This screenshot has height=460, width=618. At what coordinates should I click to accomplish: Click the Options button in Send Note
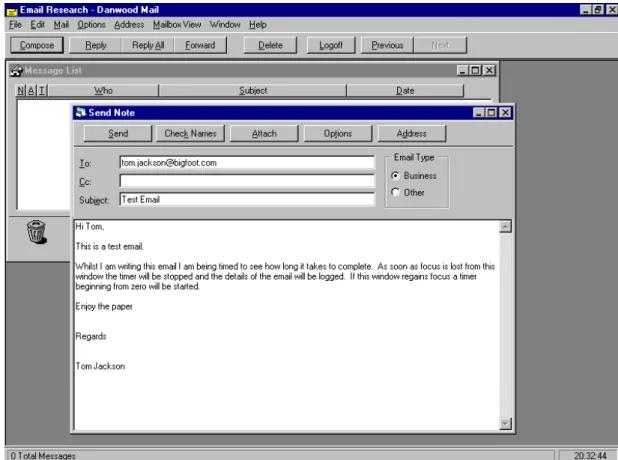pos(338,134)
